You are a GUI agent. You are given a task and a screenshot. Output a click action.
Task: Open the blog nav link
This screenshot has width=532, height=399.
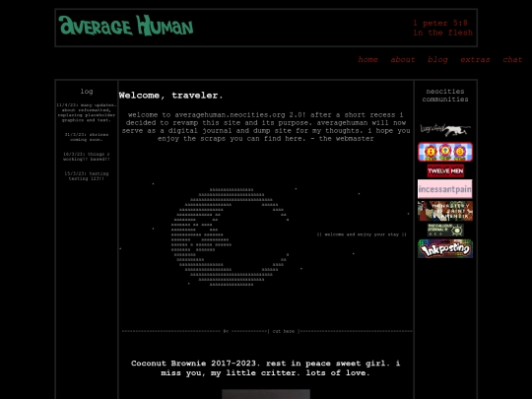437,60
